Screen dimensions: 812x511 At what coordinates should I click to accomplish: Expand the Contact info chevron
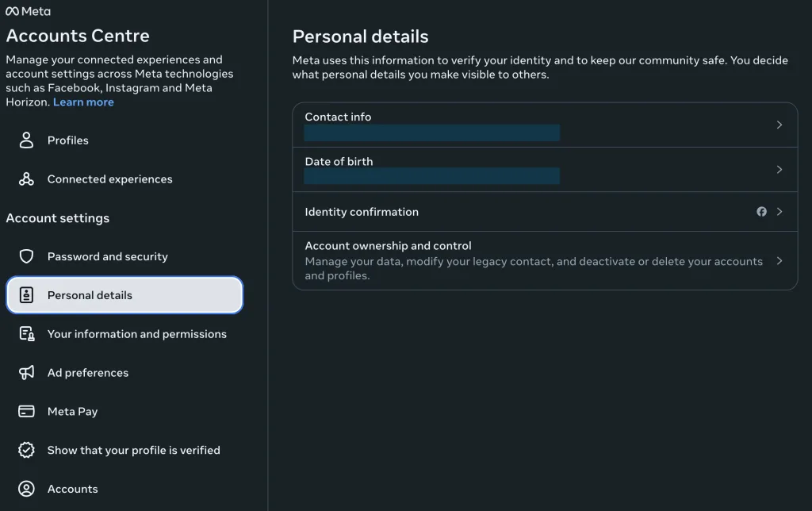(x=779, y=125)
